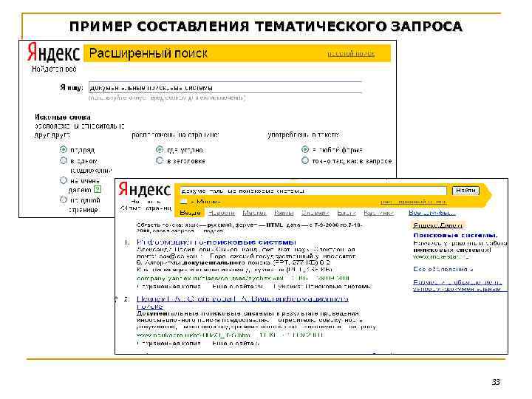The width and height of the screenshot is (532, 399).
Task: Open 'Еще с сайта' under second result
Action: point(236,343)
